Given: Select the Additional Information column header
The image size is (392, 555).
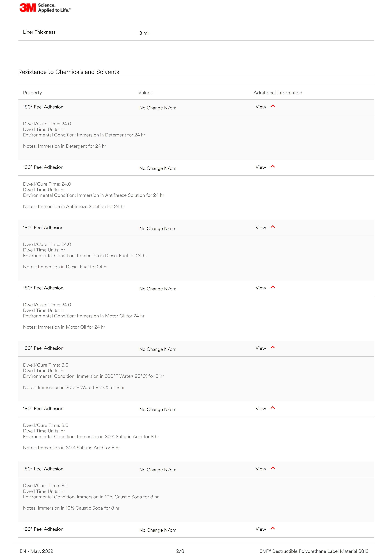Looking at the screenshot, I should (278, 93).
